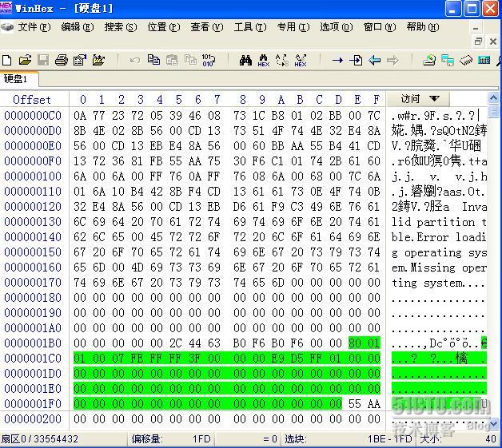Click the Open file folder icon

point(25,60)
